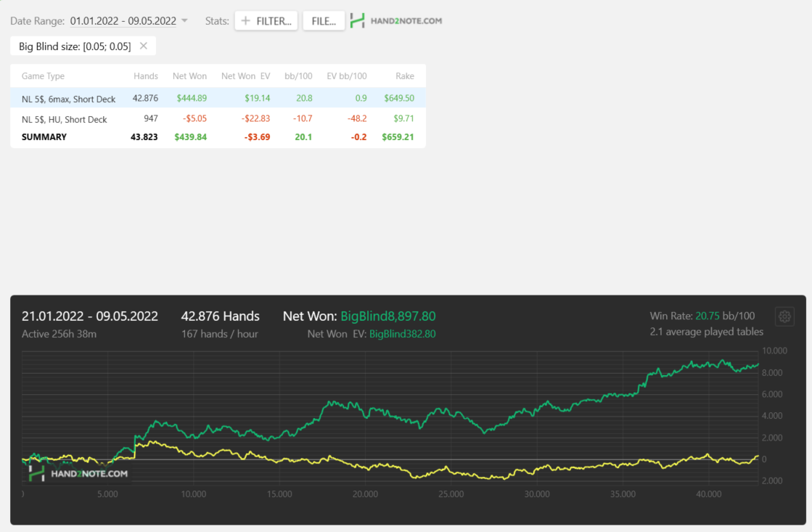Click rake value $9.71
812x532 pixels.
pyautogui.click(x=403, y=118)
